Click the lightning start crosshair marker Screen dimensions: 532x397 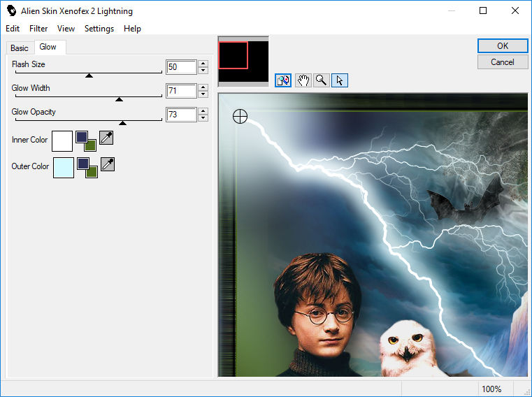tap(240, 117)
